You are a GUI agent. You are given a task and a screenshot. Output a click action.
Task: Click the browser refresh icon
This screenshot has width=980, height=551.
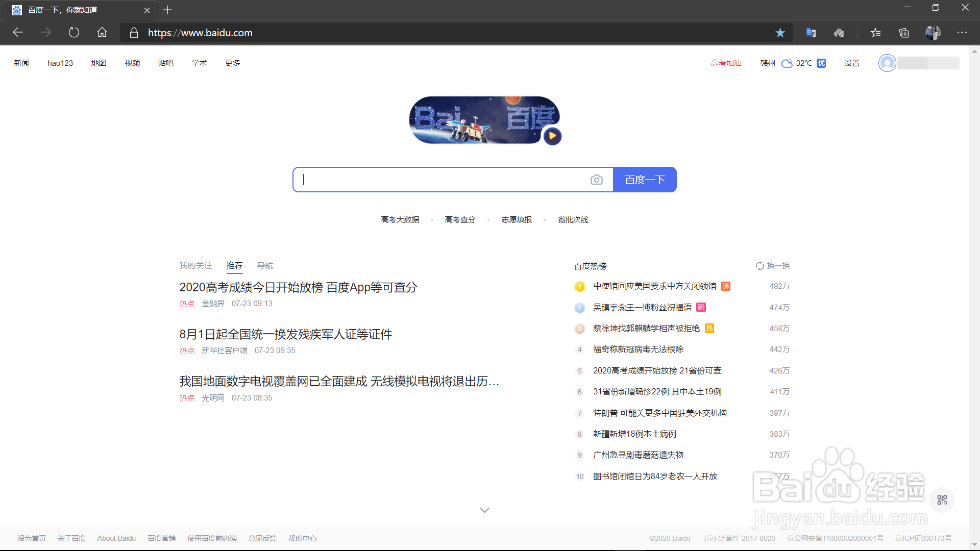pyautogui.click(x=74, y=33)
